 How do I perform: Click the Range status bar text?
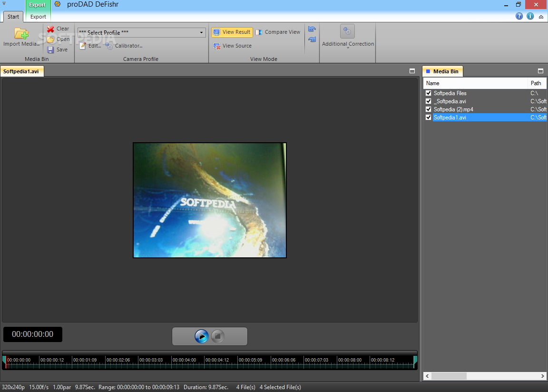click(x=139, y=387)
